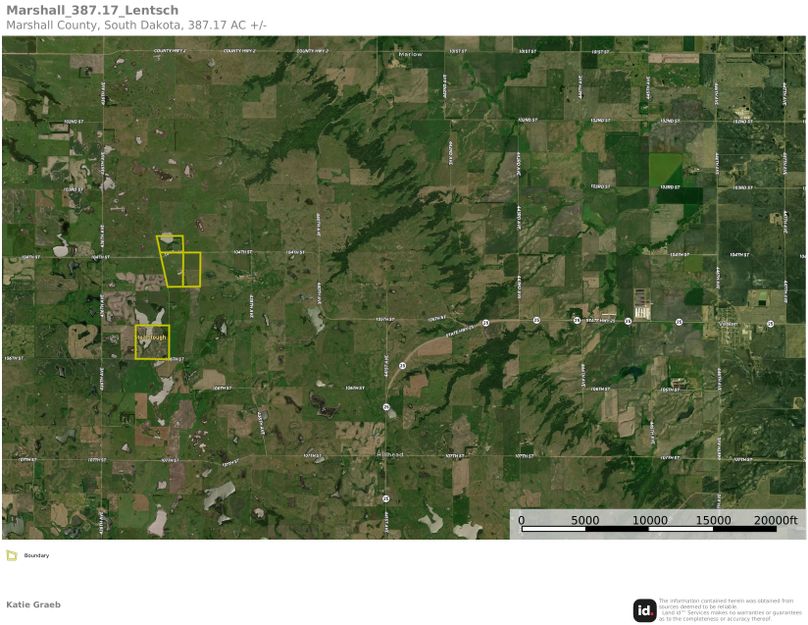
Task: Click the bright green crop field in the northeast
Action: 666,170
